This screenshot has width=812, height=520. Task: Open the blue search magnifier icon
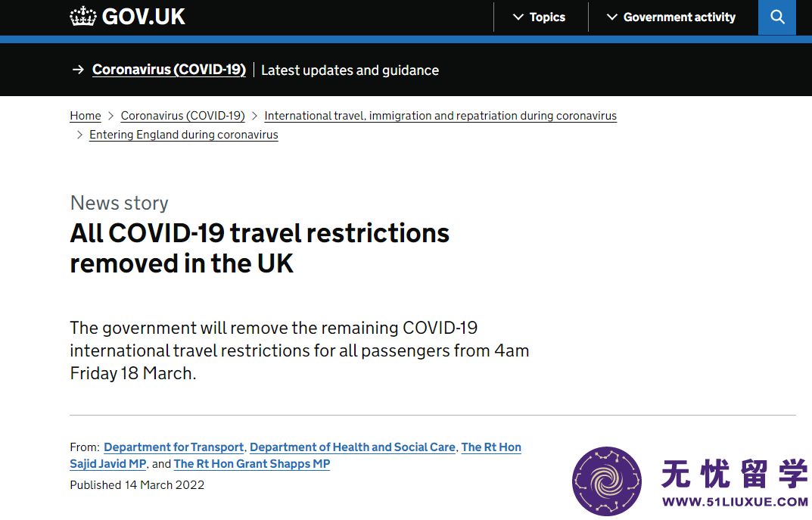coord(776,17)
